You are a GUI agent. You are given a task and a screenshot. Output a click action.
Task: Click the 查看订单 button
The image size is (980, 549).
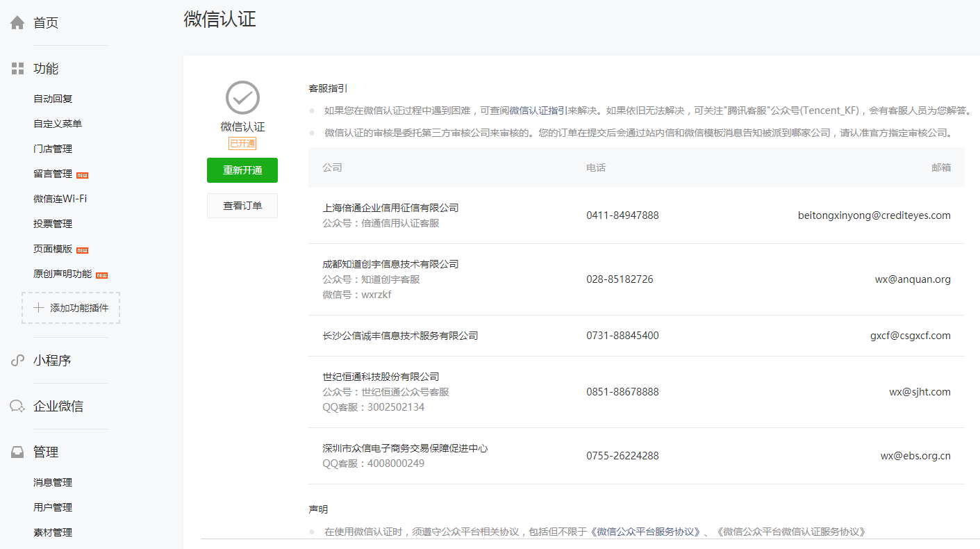pos(242,206)
